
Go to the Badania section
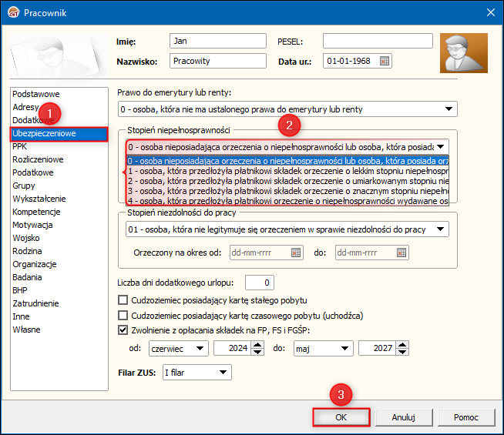[27, 277]
